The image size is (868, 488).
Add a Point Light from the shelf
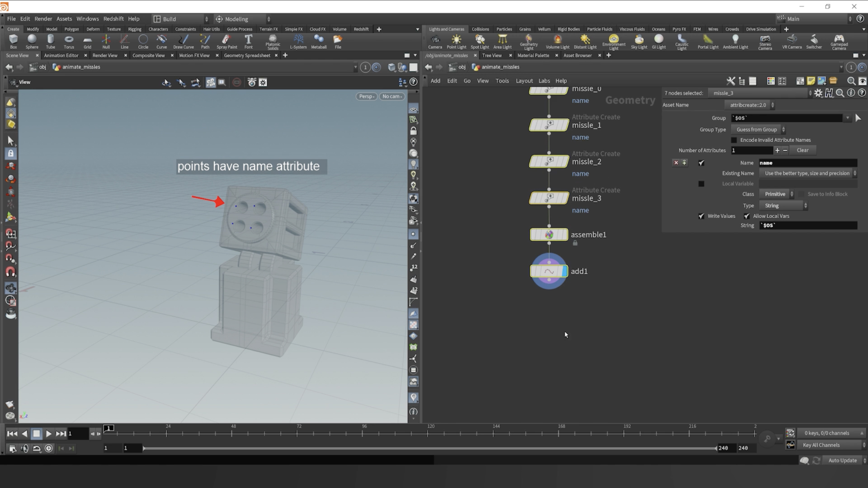click(456, 42)
